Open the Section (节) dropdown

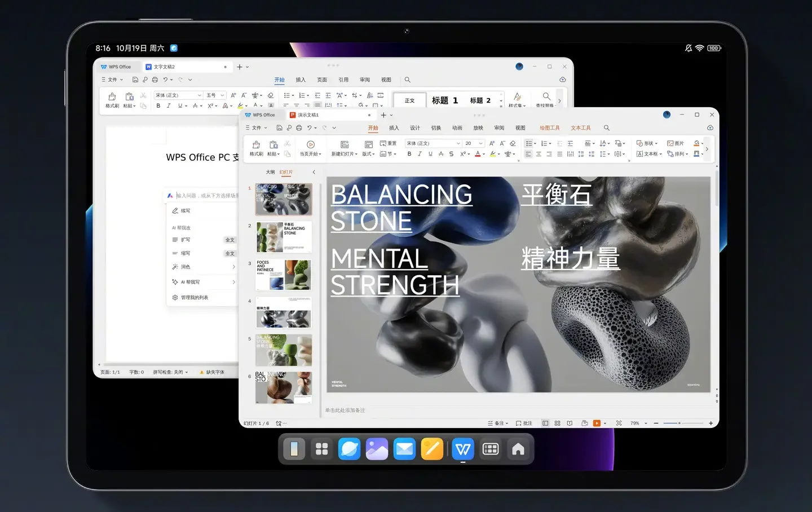(388, 154)
